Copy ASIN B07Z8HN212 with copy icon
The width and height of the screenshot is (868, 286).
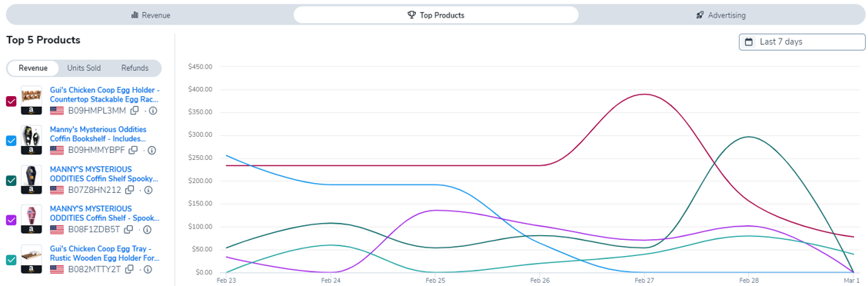pyautogui.click(x=129, y=190)
